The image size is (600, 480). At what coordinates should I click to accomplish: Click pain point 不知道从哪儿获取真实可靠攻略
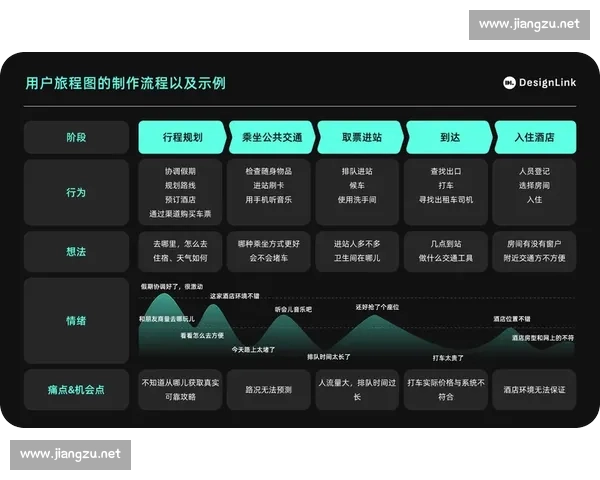click(x=180, y=390)
